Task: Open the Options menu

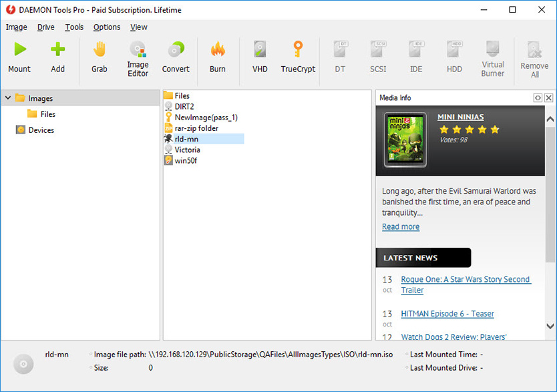Action: click(x=106, y=27)
